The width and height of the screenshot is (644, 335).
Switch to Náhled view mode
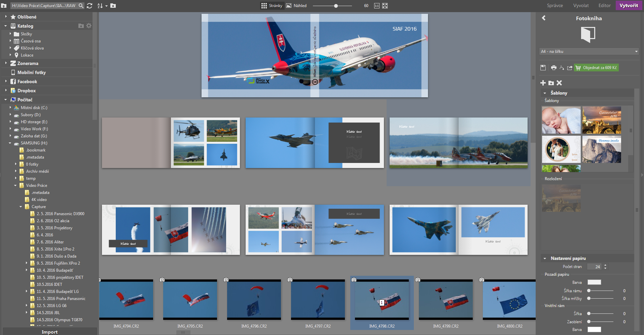click(x=296, y=6)
